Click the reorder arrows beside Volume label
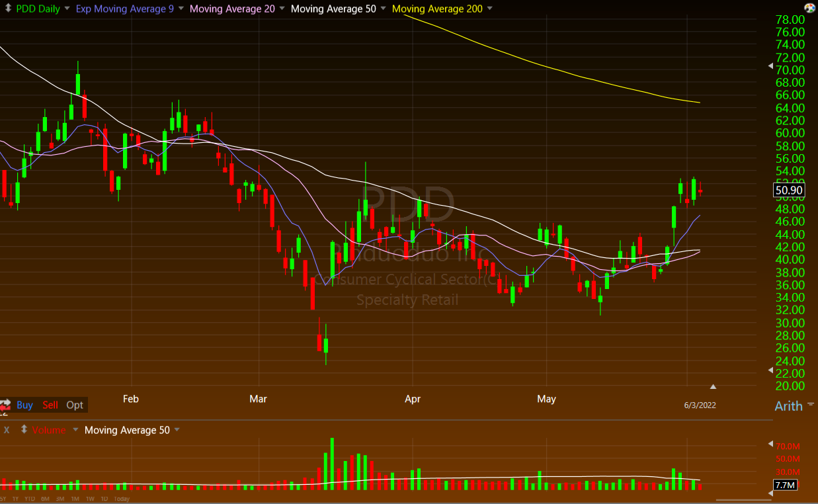The height and width of the screenshot is (504, 818). tap(24, 429)
